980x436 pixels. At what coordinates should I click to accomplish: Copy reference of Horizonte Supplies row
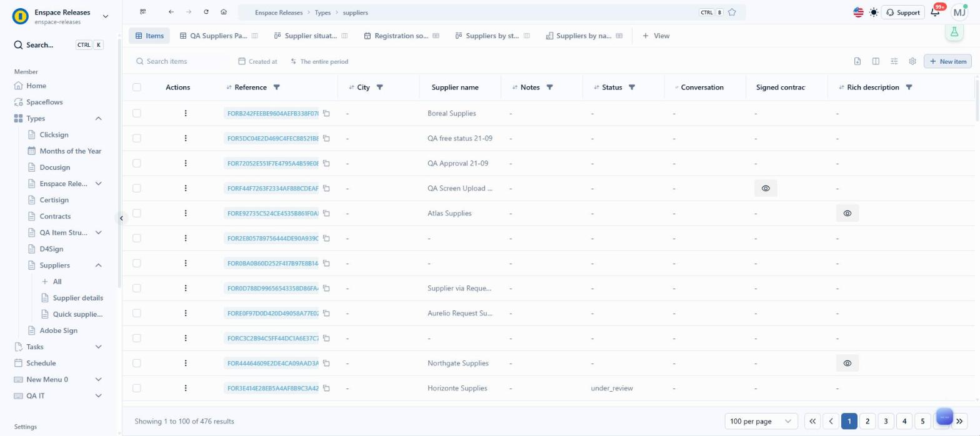326,388
